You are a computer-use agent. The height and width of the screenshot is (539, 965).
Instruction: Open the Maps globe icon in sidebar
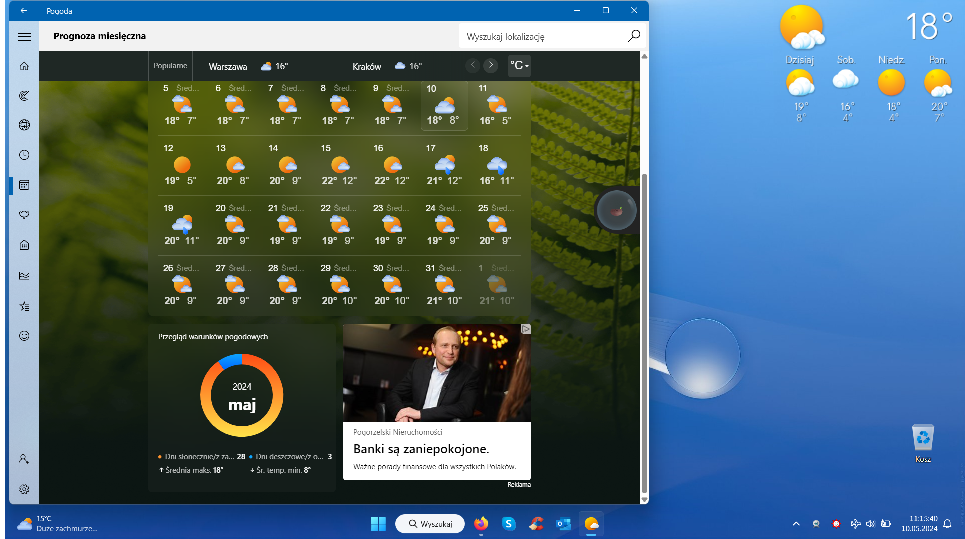point(24,125)
